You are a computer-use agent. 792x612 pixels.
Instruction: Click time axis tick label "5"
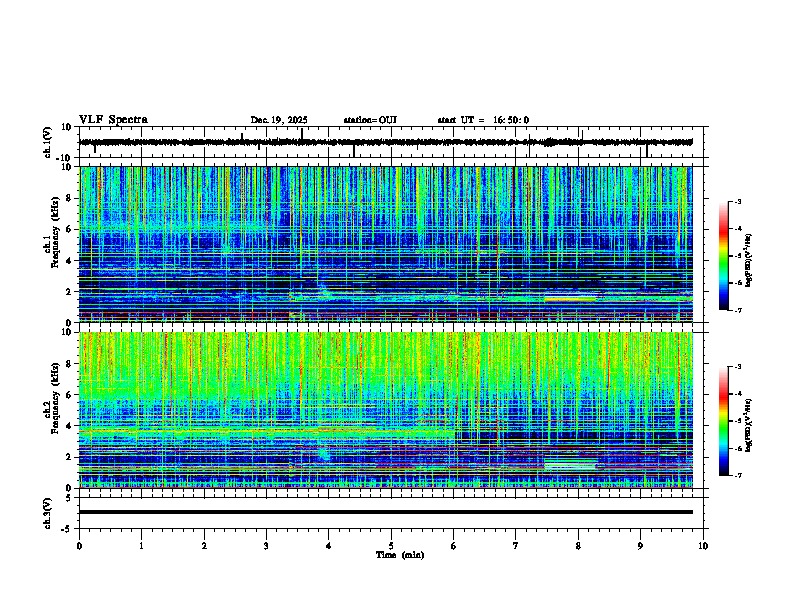[x=391, y=546]
